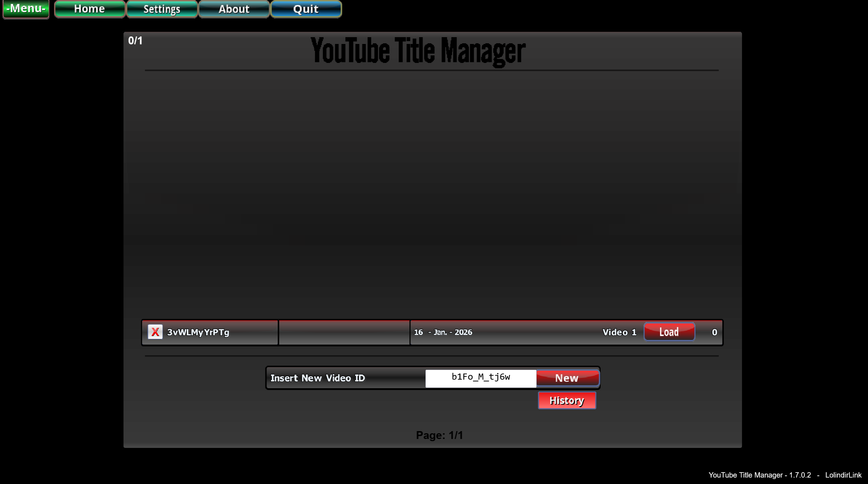
Task: Open video History
Action: click(567, 400)
